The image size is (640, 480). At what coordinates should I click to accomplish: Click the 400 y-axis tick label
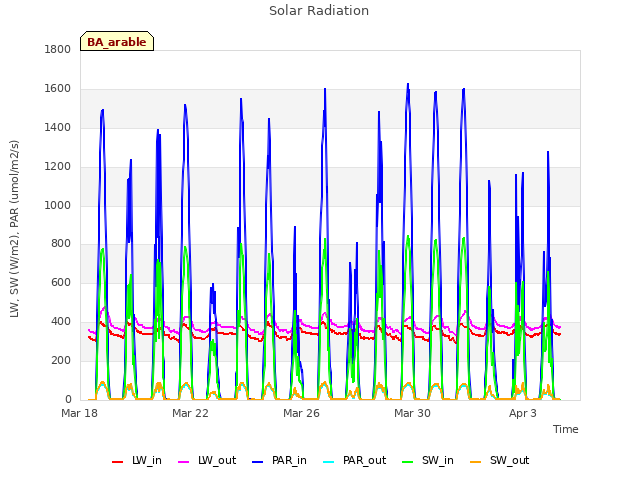(61, 322)
